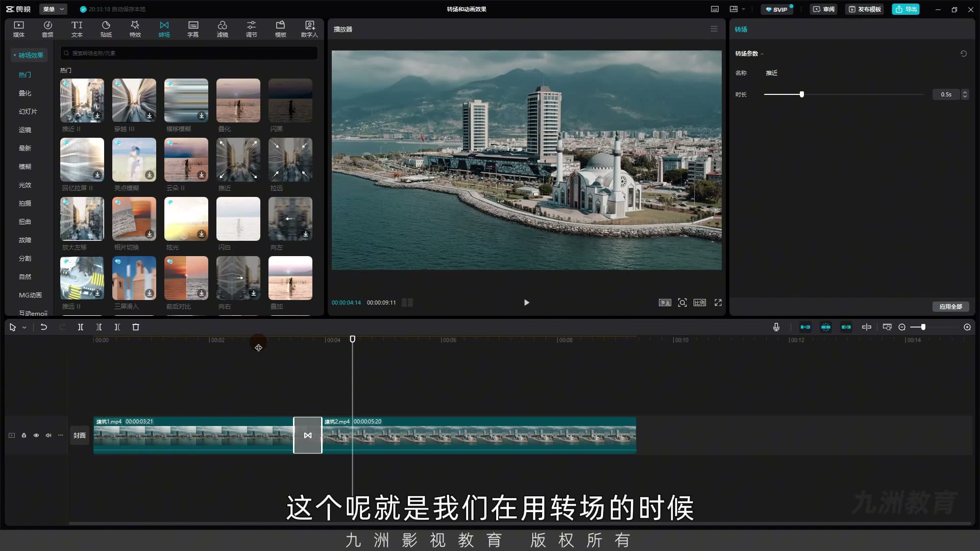The height and width of the screenshot is (551, 980).
Task: Click the 发布模板 publish template button
Action: pos(865,9)
